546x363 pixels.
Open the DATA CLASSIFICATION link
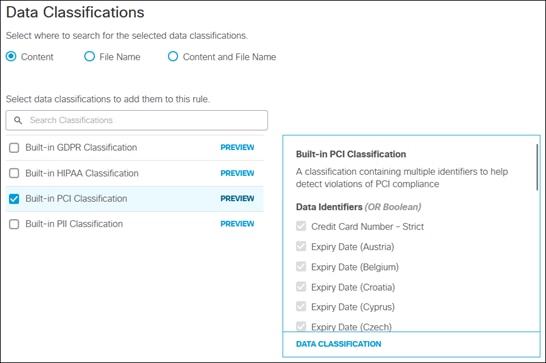338,344
